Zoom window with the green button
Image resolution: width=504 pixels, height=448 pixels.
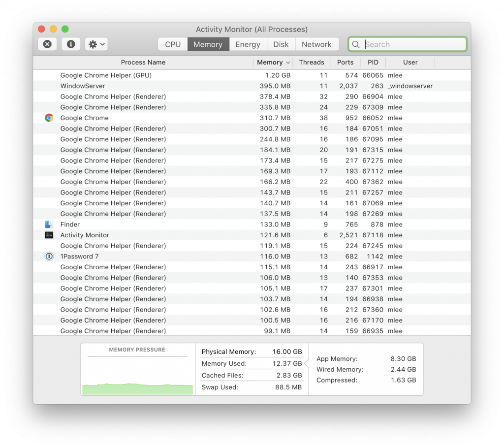tap(65, 29)
